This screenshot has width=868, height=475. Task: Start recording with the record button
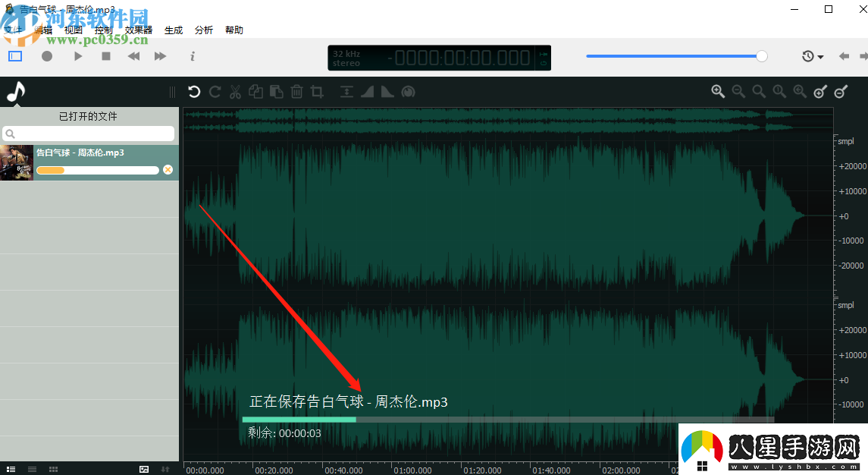pyautogui.click(x=47, y=55)
